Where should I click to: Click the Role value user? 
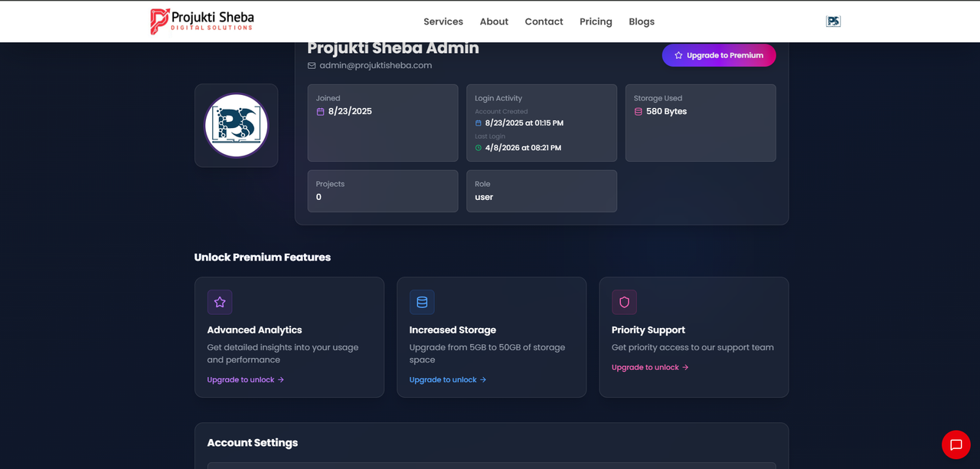[484, 198]
